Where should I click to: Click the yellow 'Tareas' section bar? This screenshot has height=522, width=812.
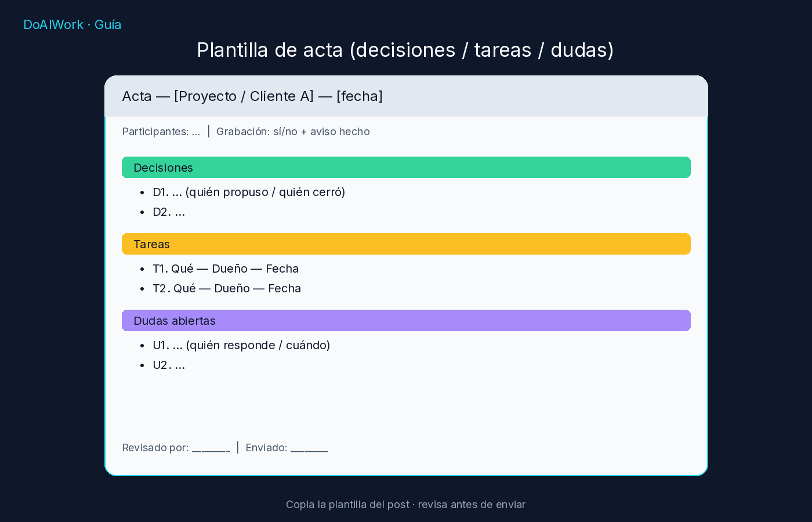tap(406, 244)
